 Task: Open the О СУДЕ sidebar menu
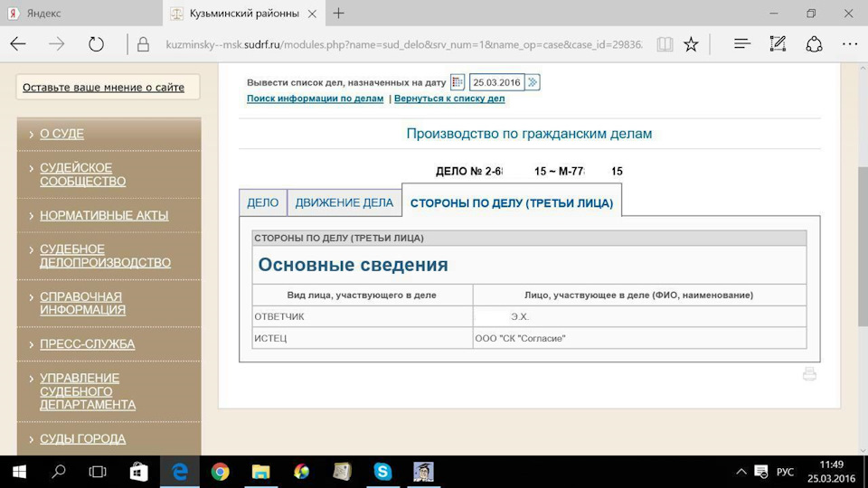(62, 134)
